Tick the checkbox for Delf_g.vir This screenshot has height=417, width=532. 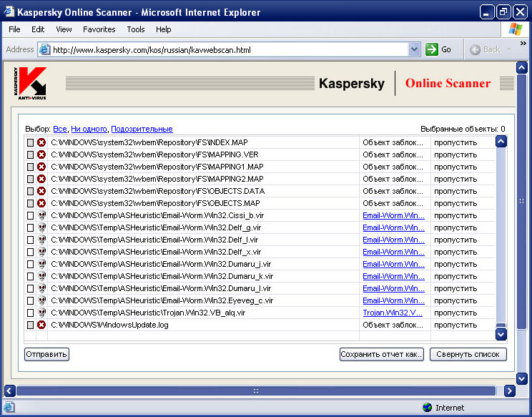pyautogui.click(x=30, y=228)
